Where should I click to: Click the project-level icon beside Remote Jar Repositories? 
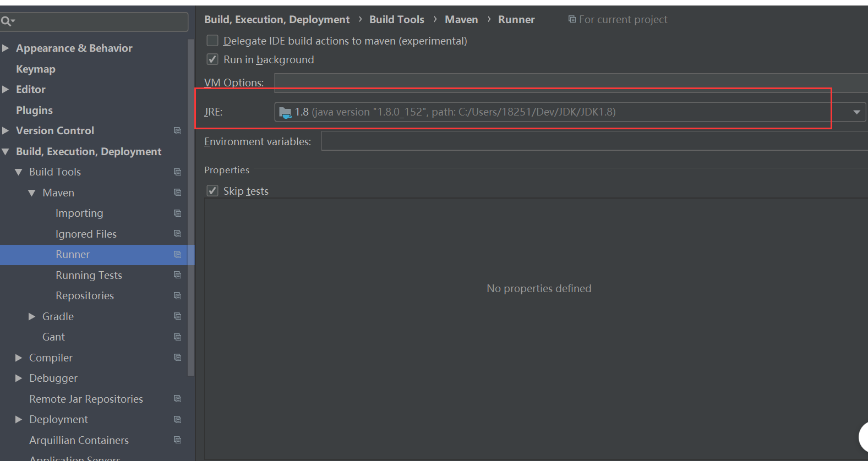[x=177, y=399]
